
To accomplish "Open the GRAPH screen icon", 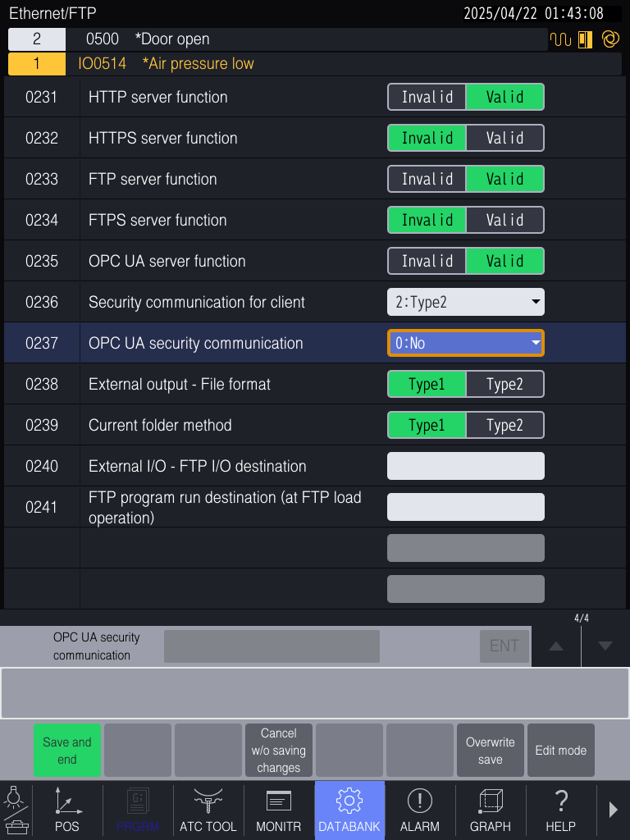I will click(491, 810).
